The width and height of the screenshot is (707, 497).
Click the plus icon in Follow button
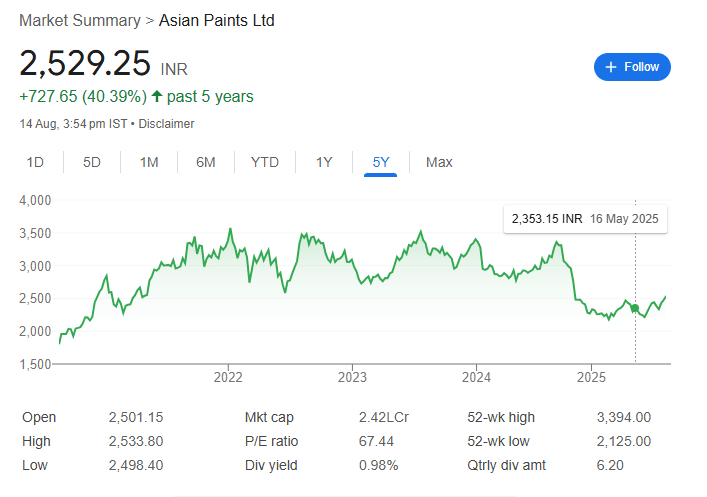click(x=611, y=67)
